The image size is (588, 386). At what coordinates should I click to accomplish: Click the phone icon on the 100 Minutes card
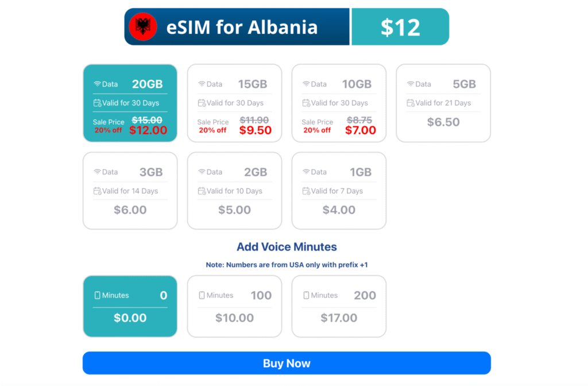(202, 295)
